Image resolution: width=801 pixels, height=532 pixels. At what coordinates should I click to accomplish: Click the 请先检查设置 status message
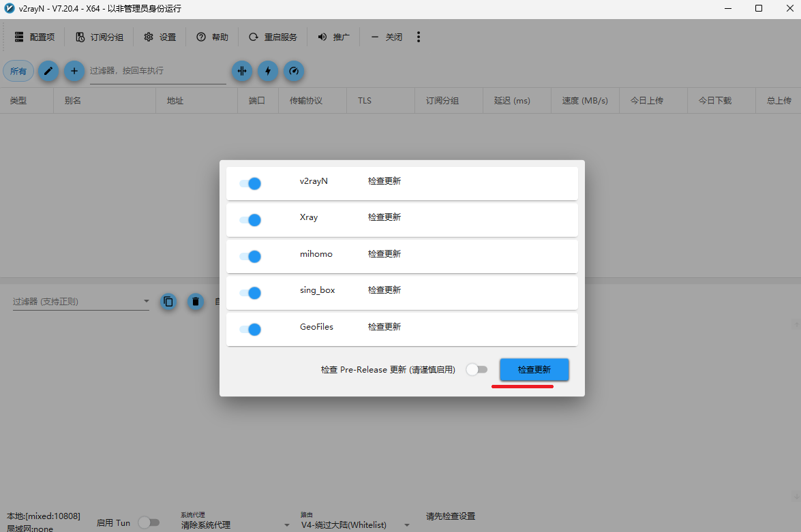(451, 516)
